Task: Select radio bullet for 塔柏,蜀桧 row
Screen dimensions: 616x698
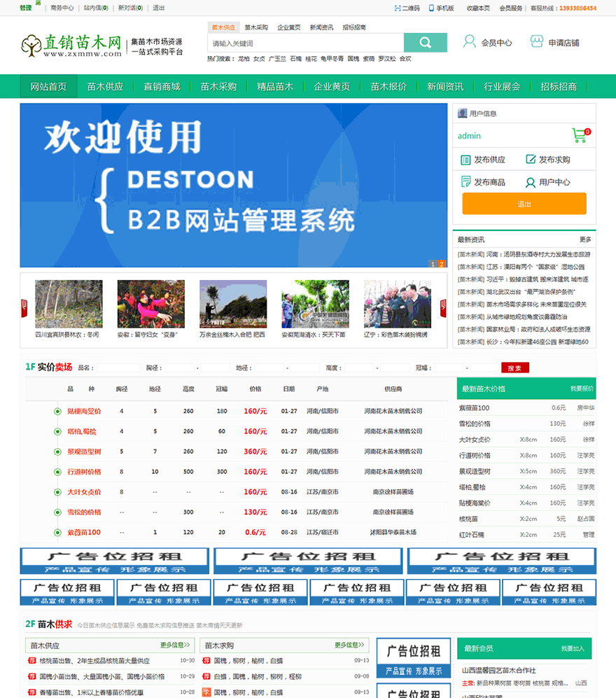Action: tap(57, 431)
